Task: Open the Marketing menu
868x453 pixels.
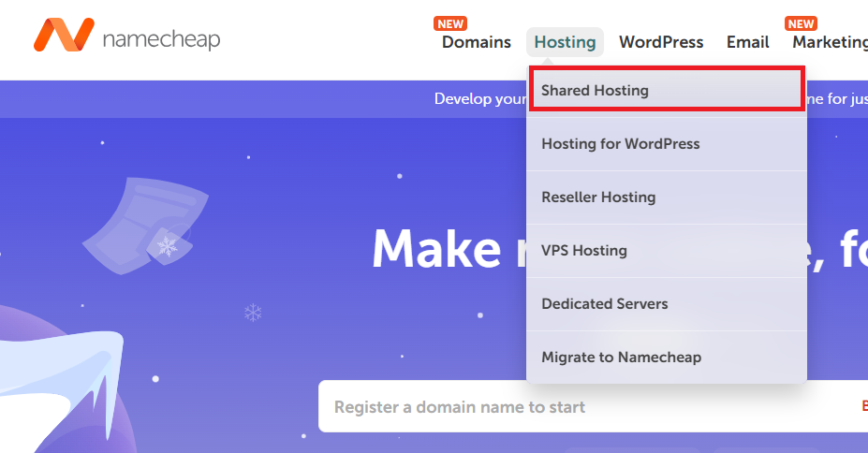Action: pos(830,42)
